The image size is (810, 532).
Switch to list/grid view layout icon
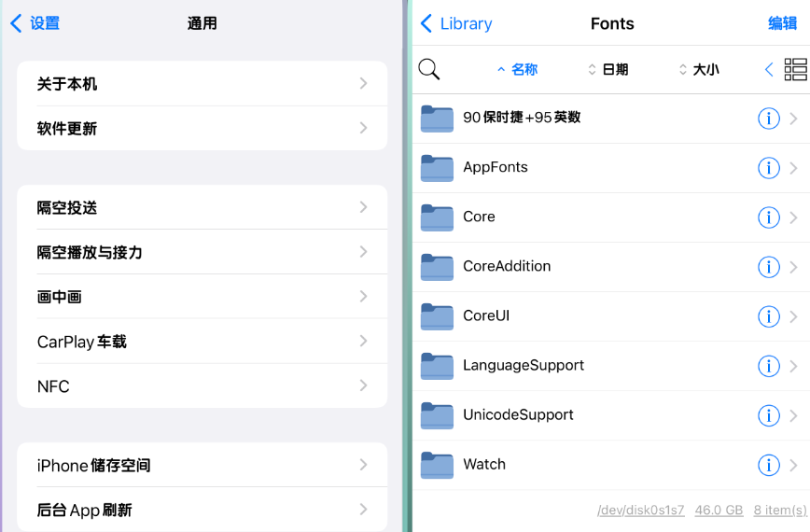point(795,69)
